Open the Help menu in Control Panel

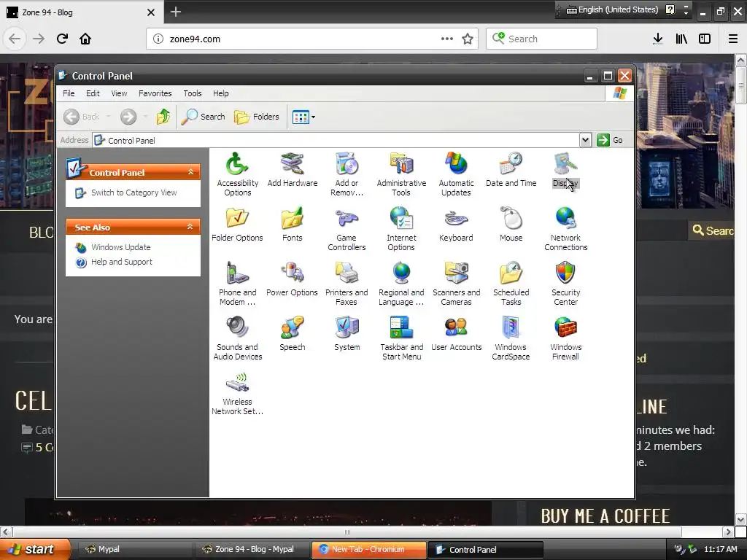tap(220, 93)
